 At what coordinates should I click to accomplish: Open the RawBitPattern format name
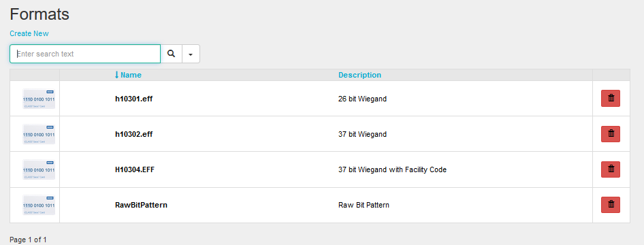click(x=142, y=205)
